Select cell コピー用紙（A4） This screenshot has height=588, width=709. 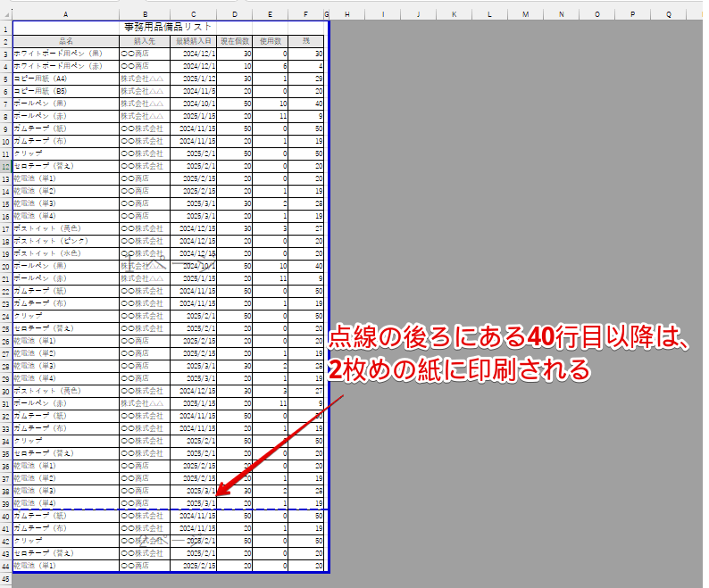pyautogui.click(x=66, y=79)
